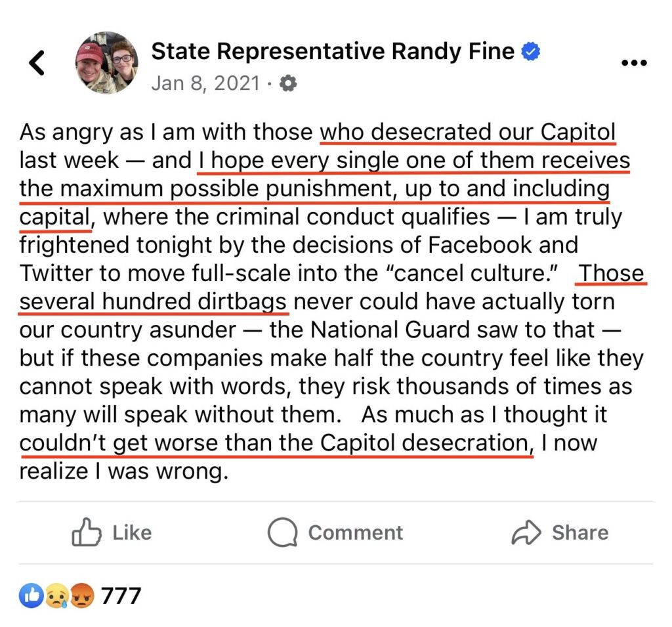The width and height of the screenshot is (672, 627).
Task: Click the underlined 'who desecrated our Capitol' text
Action: click(468, 132)
